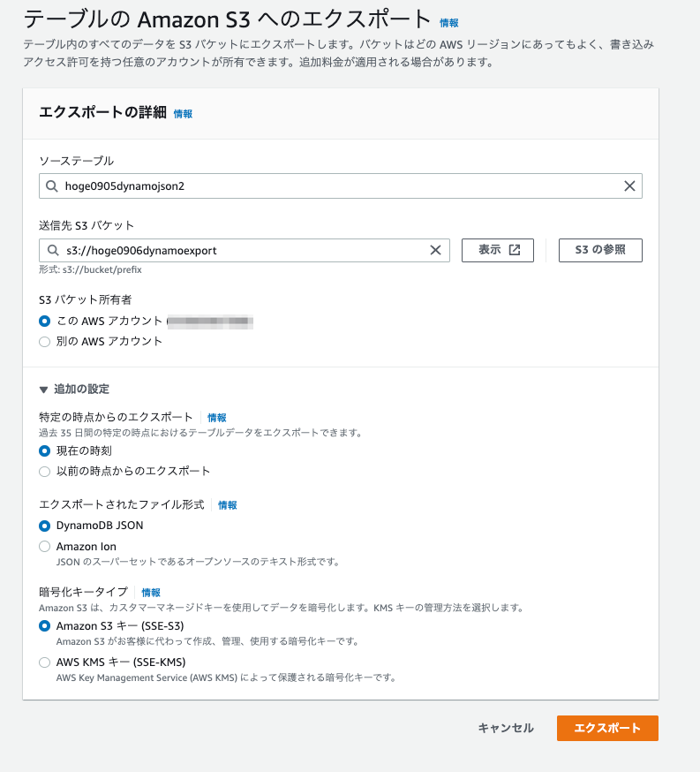Click the magnifier icon in the destination bucket field
Viewport: 700px width, 772px height.
pyautogui.click(x=53, y=250)
